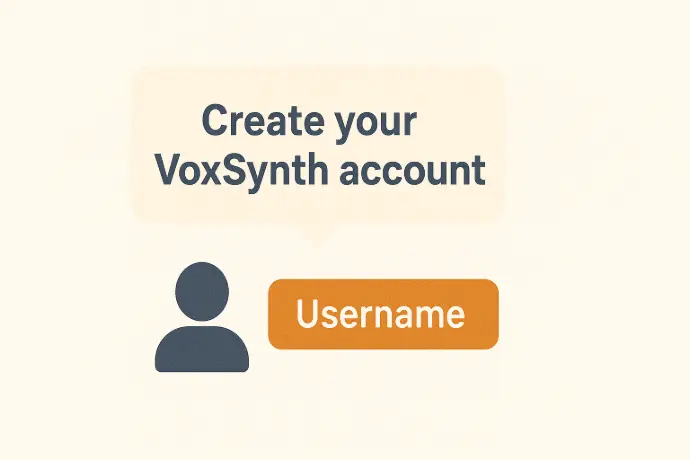This screenshot has width=690, height=460.
Task: Open the profile picture placeholder icon
Action: (x=202, y=317)
